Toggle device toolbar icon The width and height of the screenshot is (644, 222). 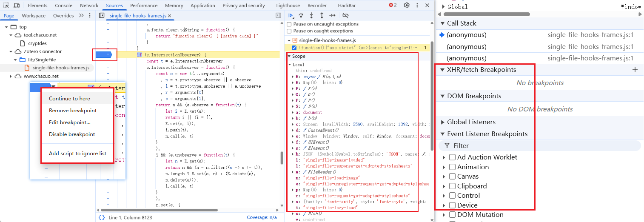pyautogui.click(x=17, y=6)
